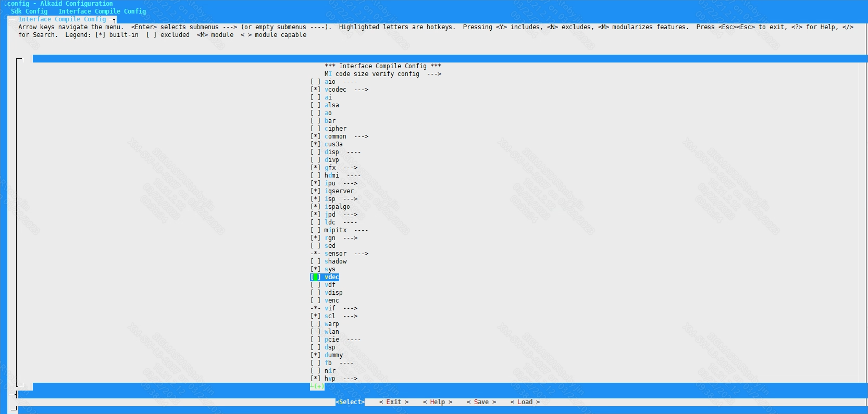Expand the isp submenu arrow

click(x=350, y=199)
